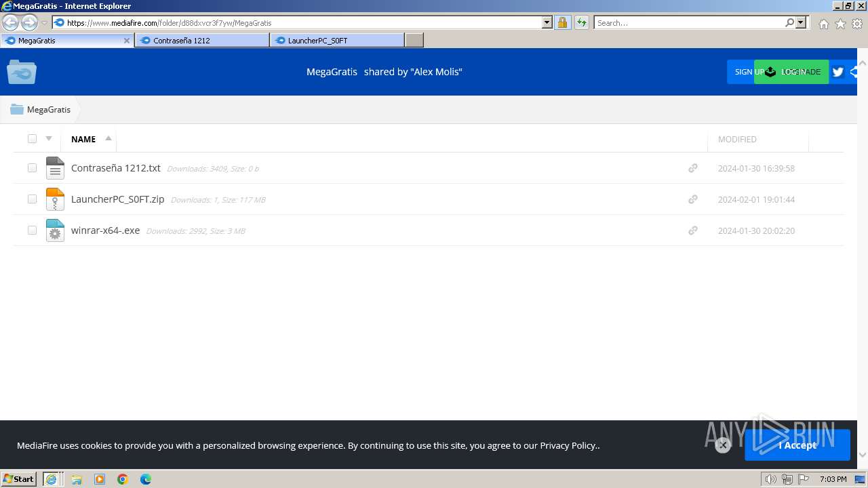This screenshot has height=488, width=868.
Task: Click the green UPGRADE button
Action: pos(791,72)
